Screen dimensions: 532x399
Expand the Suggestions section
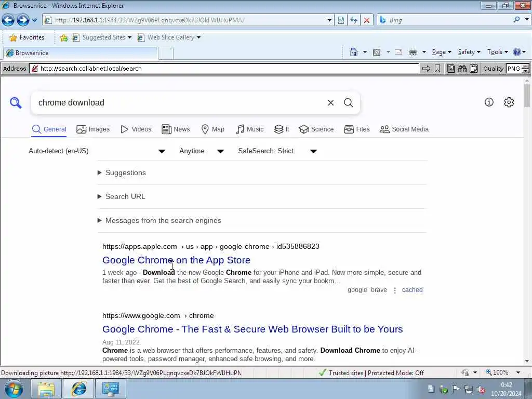click(x=122, y=172)
